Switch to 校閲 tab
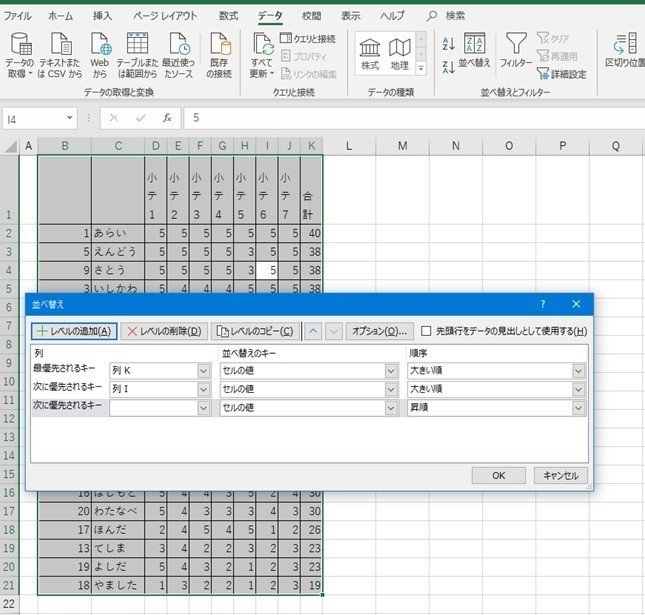 point(311,16)
